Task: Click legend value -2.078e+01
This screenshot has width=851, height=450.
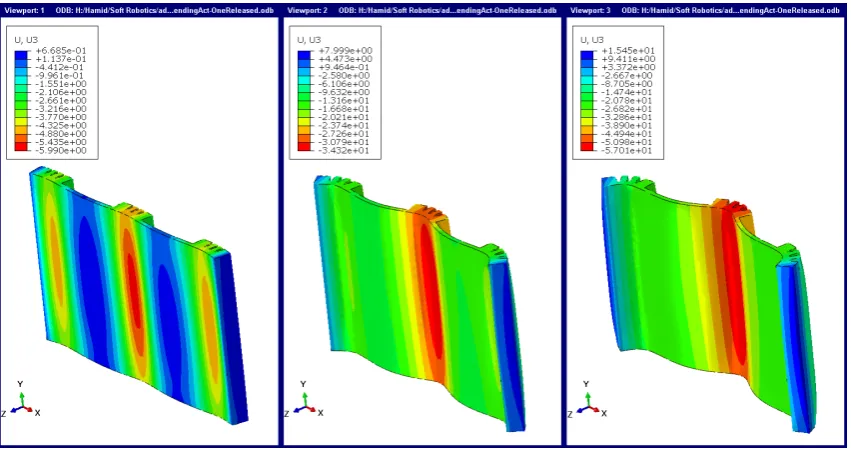Action: 628,100
